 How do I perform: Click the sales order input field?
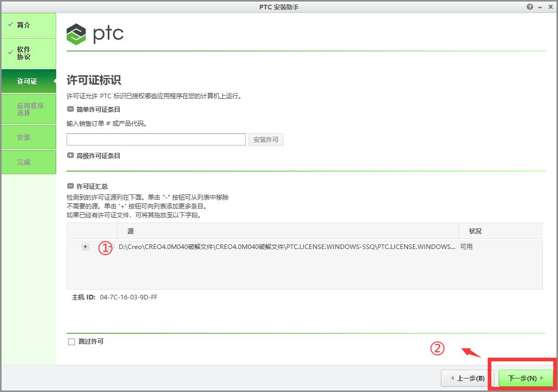click(x=156, y=139)
